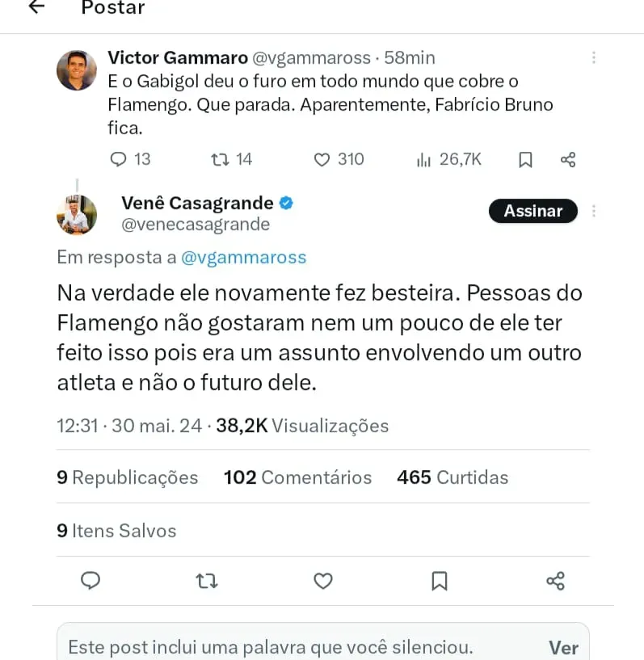Repost Venê Casagrande's post
The height and width of the screenshot is (660, 644).
pyautogui.click(x=207, y=581)
